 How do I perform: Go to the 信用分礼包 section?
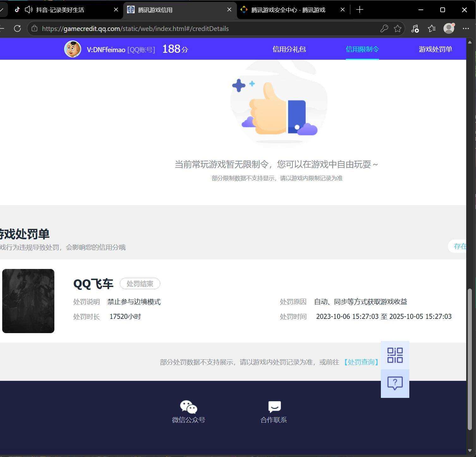pos(289,49)
